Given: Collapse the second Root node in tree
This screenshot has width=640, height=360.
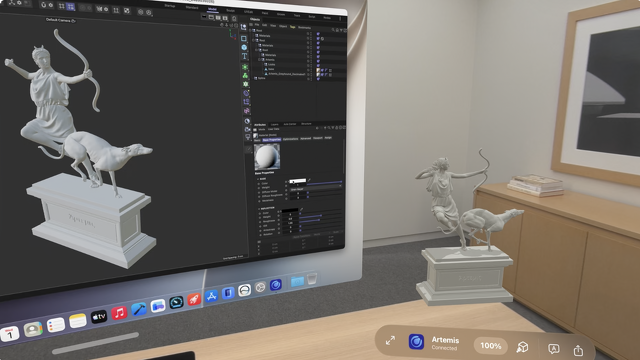Looking at the screenshot, I should (x=253, y=40).
